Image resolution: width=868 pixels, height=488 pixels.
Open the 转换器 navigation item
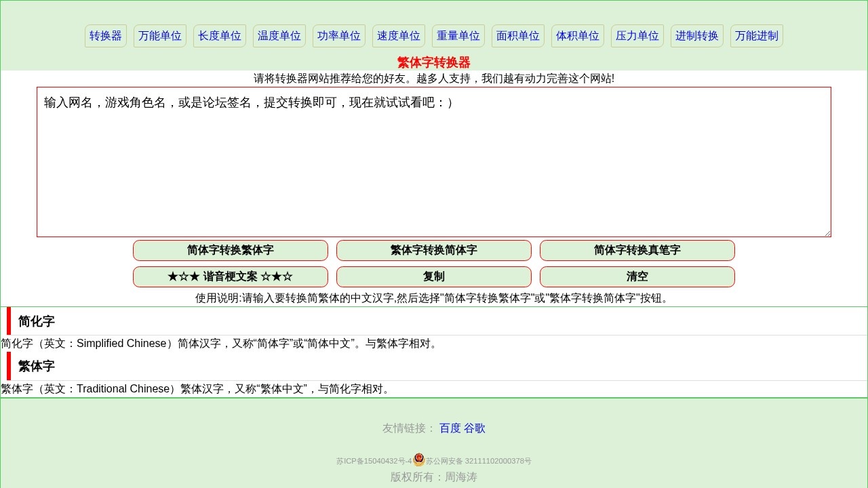point(105,35)
